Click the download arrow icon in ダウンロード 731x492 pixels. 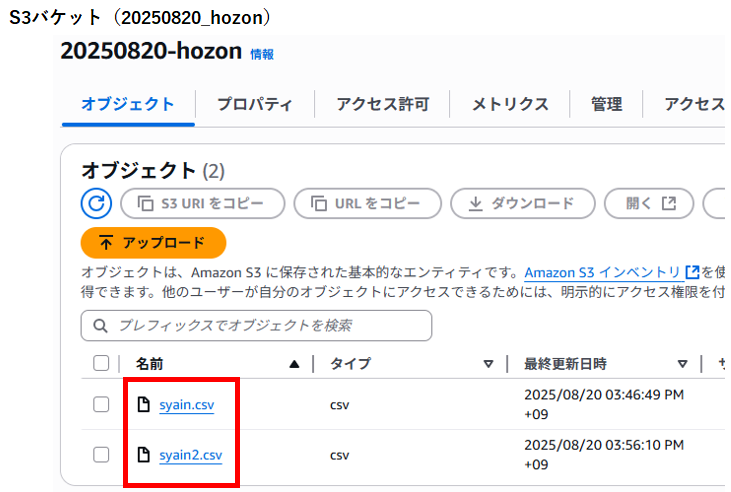click(475, 204)
